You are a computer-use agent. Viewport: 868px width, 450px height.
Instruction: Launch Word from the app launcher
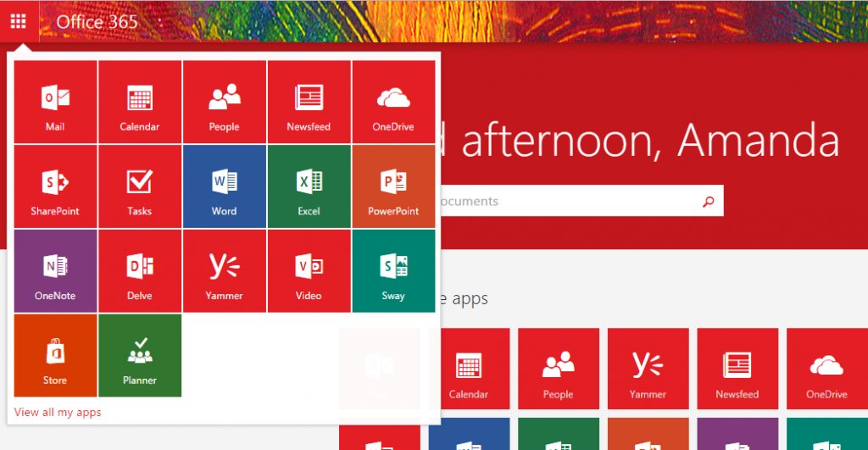tap(225, 186)
